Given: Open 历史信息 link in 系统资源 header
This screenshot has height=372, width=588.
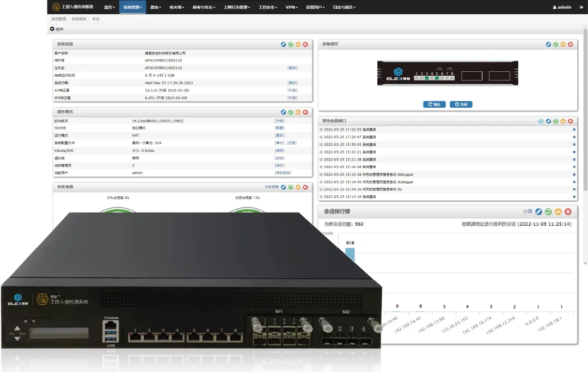Looking at the screenshot, I should 272,187.
